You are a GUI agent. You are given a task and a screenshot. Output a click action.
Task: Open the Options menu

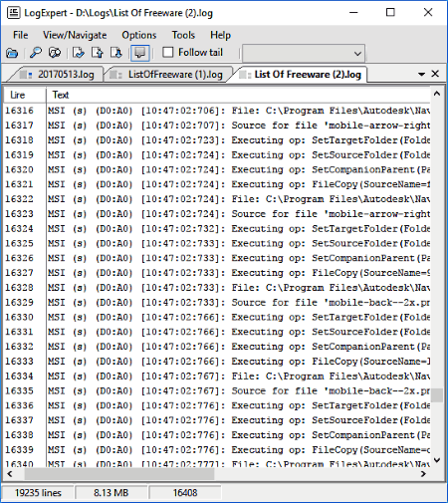pos(138,35)
